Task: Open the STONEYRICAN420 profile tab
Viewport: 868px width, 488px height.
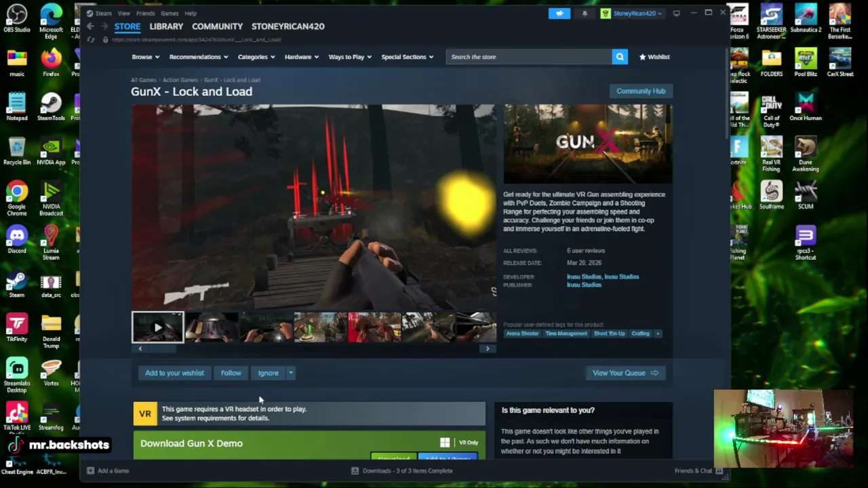Action: (x=288, y=26)
